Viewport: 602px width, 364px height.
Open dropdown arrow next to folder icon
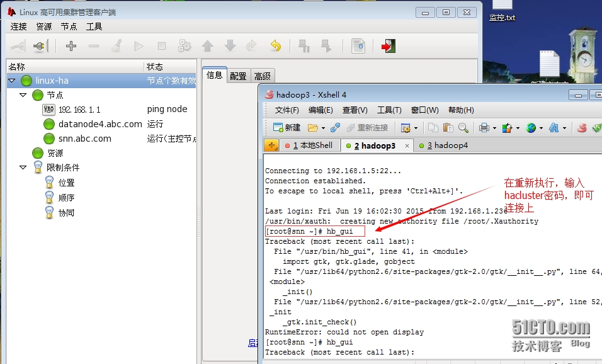[x=323, y=128]
